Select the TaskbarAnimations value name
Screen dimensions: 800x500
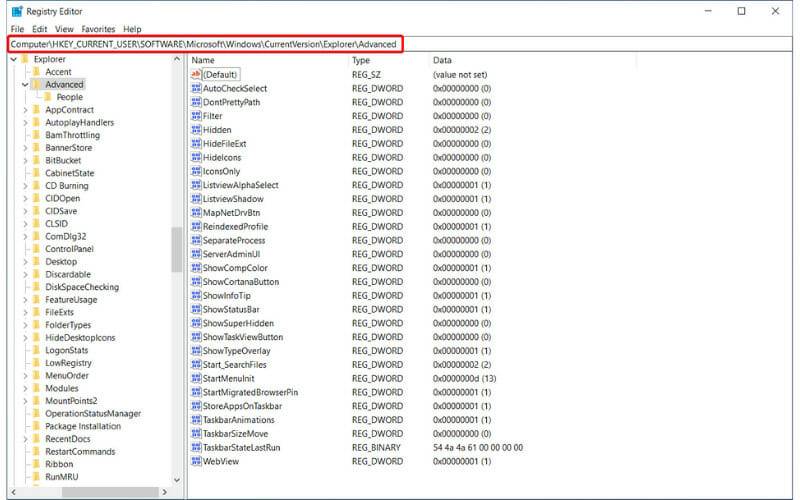(x=239, y=420)
